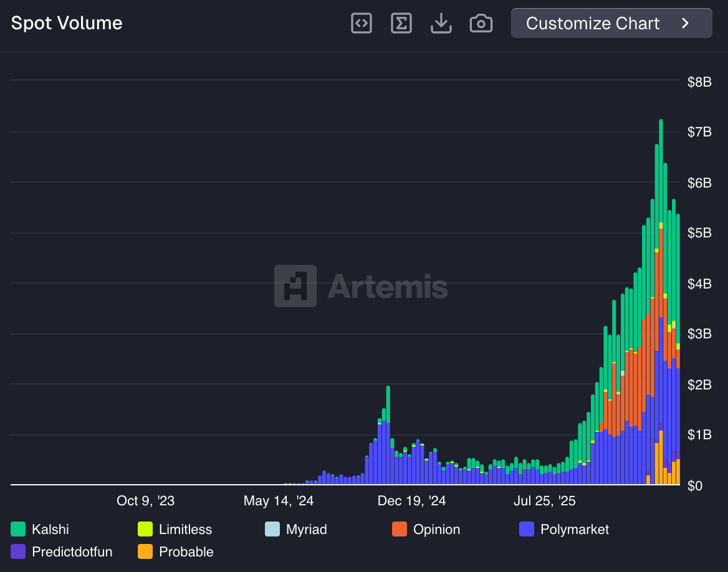
Task: Click the $7B y-axis label
Action: [699, 132]
